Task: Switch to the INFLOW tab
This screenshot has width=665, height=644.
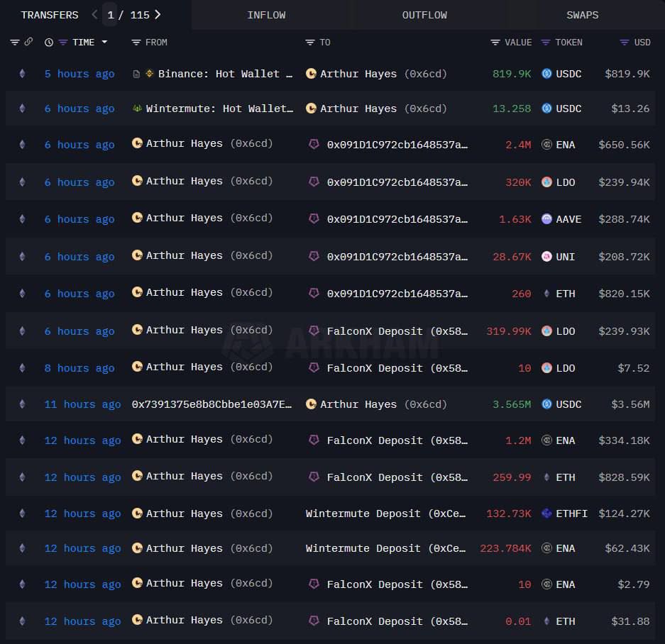Action: click(266, 15)
